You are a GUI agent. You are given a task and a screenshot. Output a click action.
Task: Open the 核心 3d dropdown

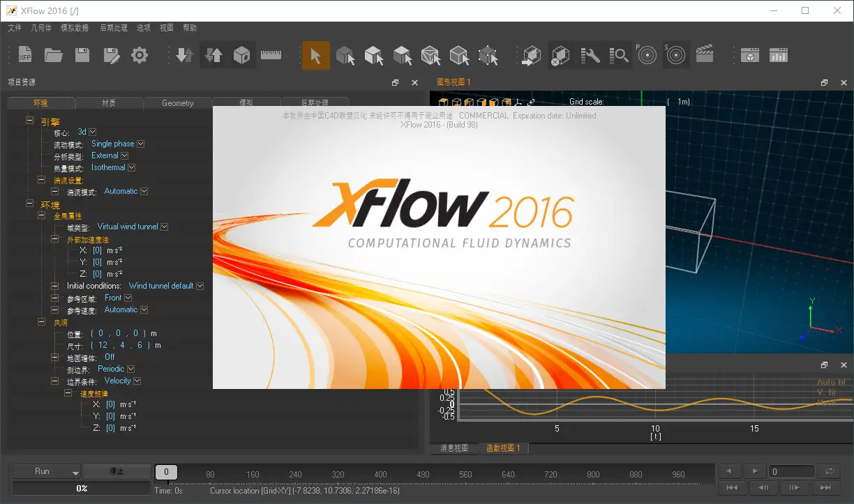coord(93,132)
